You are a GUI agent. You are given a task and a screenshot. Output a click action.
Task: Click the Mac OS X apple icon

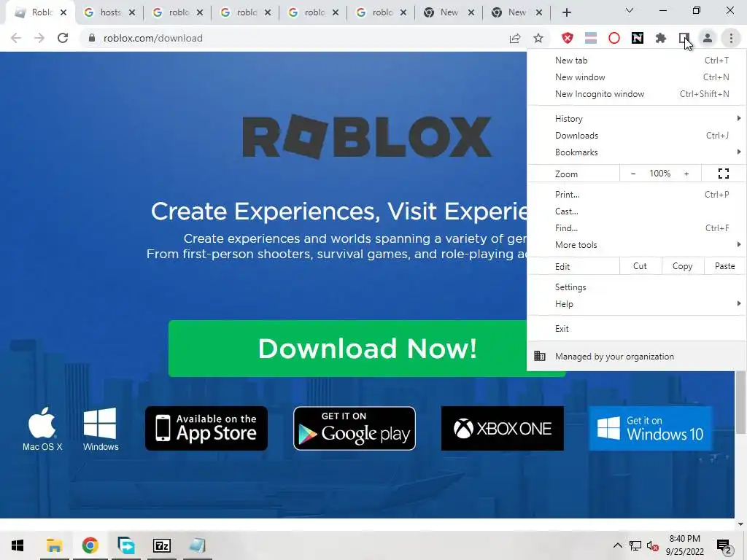tap(42, 429)
